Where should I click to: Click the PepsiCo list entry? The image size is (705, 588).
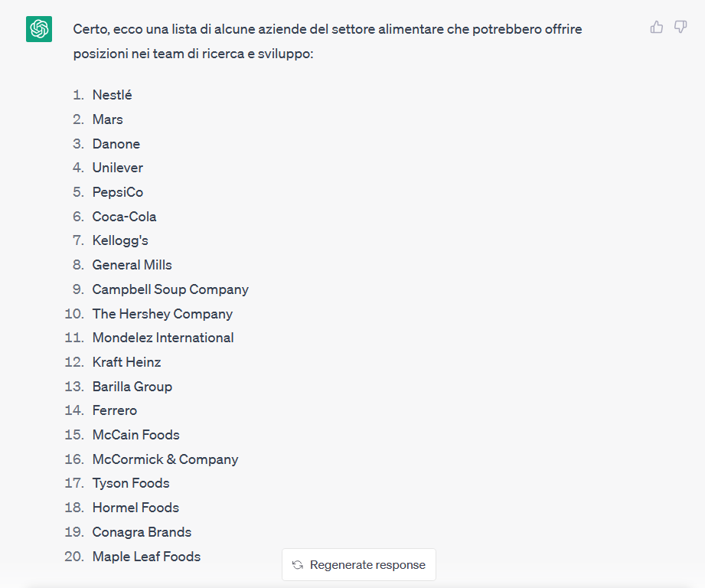pyautogui.click(x=118, y=192)
